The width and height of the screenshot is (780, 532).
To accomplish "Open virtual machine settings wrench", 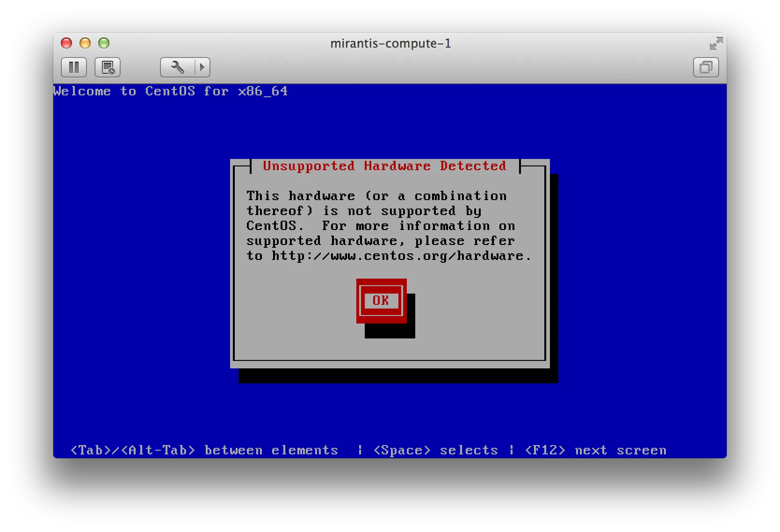I will click(177, 67).
